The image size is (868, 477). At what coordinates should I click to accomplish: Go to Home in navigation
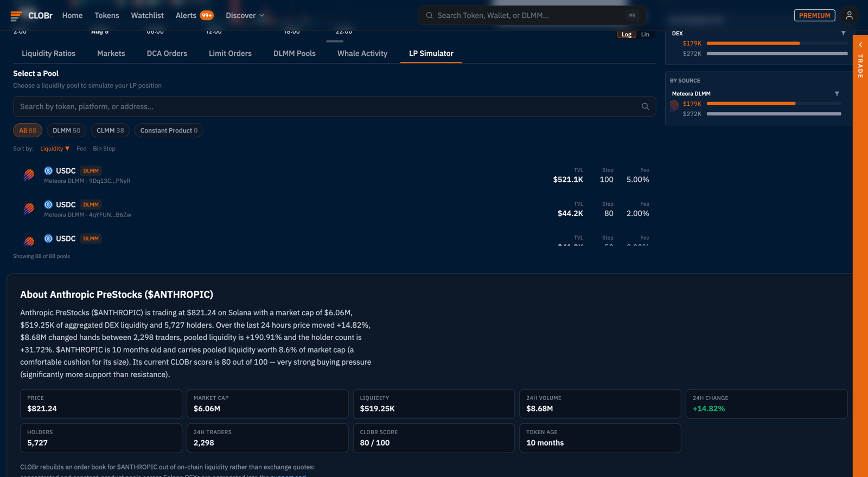tap(72, 15)
